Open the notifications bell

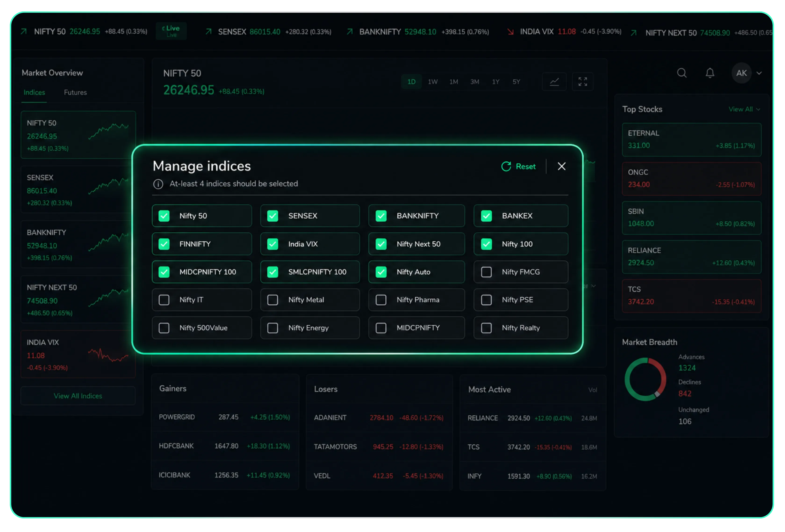tap(710, 73)
